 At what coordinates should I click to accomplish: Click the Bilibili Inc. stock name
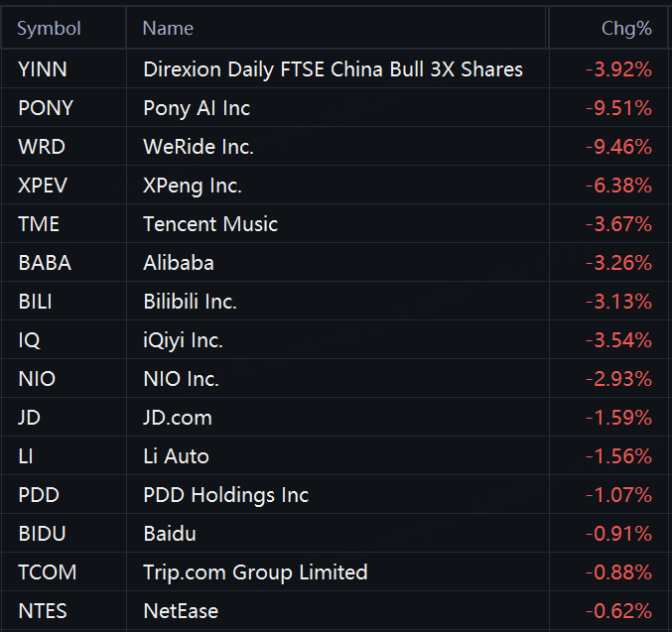190,302
